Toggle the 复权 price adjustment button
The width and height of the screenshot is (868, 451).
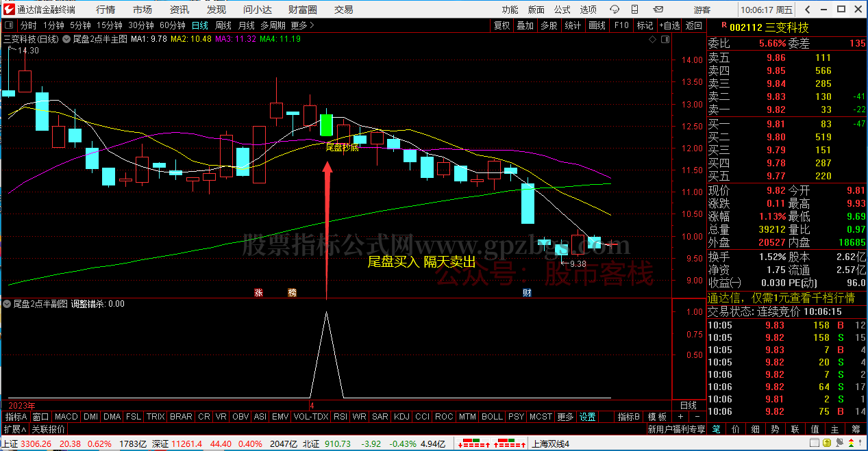[x=502, y=25]
